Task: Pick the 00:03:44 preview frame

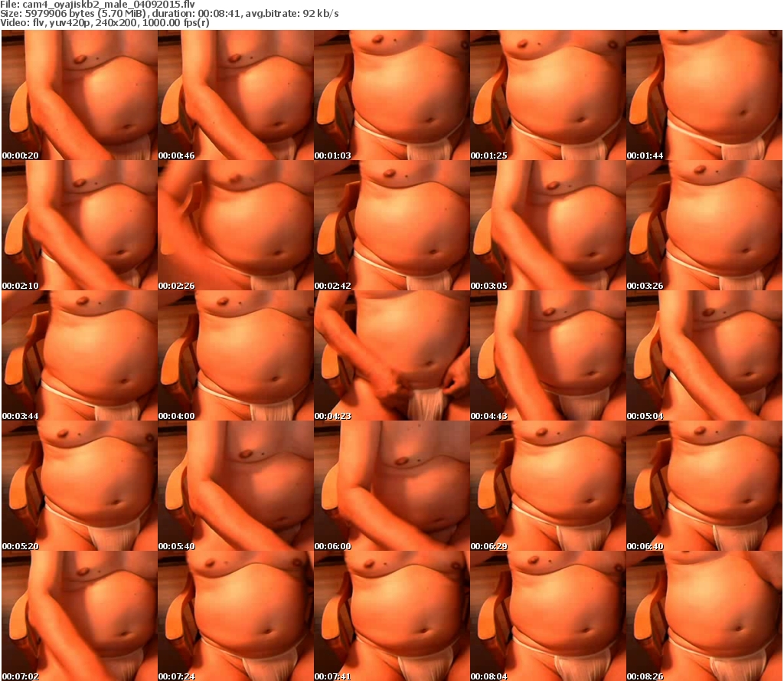Action: (x=80, y=355)
